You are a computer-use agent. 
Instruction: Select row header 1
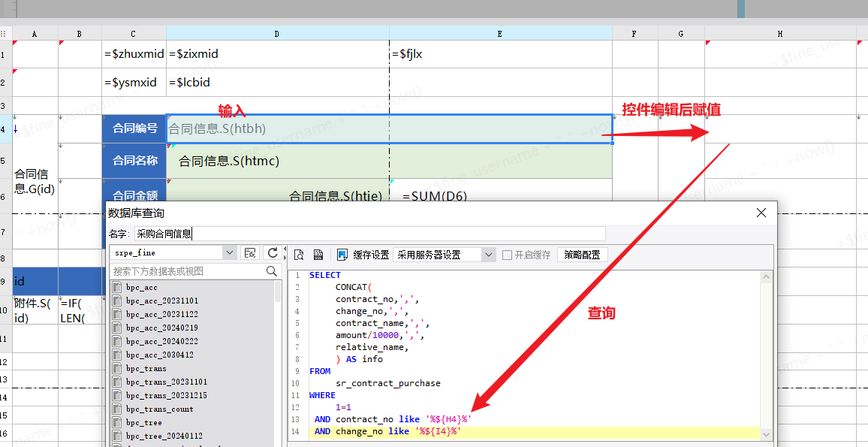5,54
